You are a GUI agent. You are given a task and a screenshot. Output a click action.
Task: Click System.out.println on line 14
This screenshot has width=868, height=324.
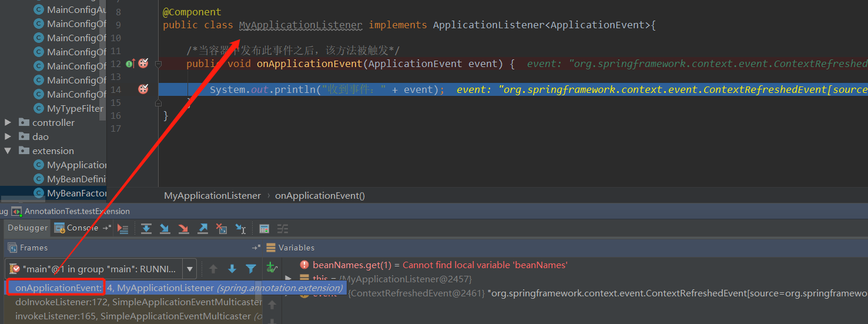coord(263,89)
